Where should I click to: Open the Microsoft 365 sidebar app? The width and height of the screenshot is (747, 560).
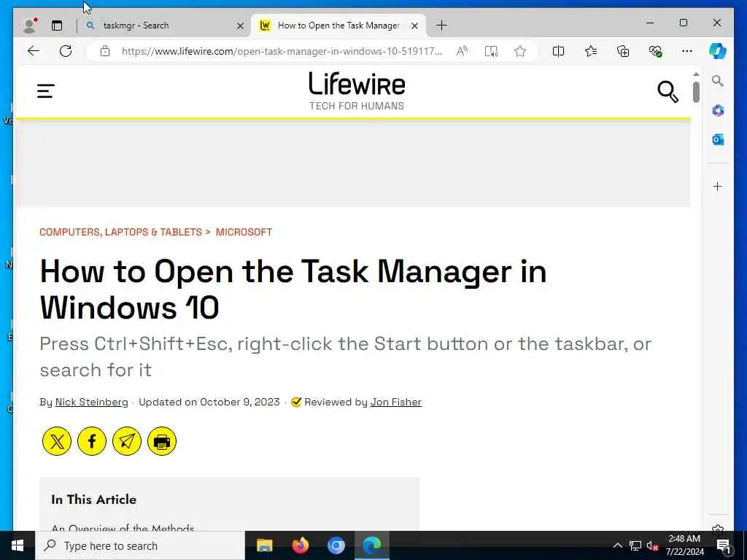[718, 111]
